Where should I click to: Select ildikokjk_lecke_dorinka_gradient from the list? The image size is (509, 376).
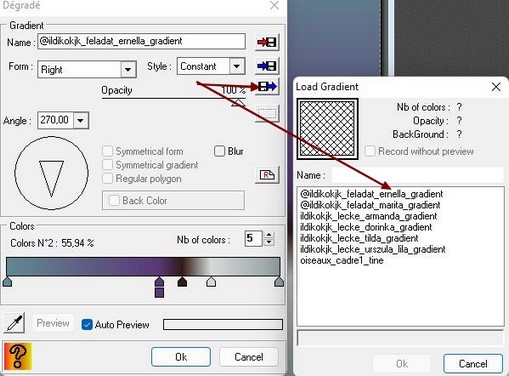click(366, 227)
